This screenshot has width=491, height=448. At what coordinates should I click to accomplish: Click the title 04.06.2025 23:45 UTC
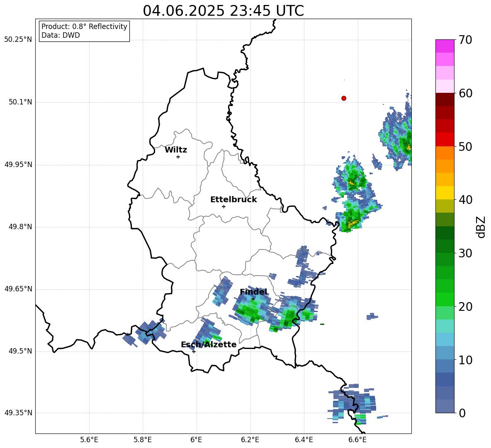223,11
